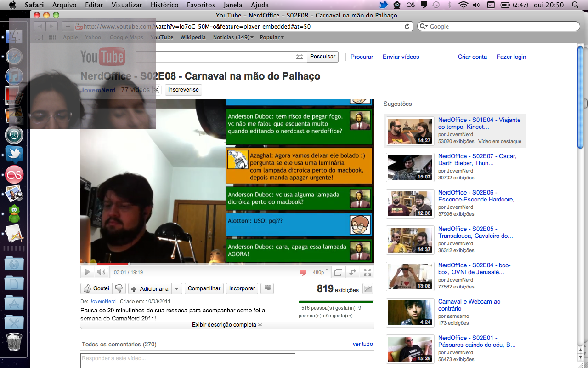Click the volume icon in the menu bar
This screenshot has width=588, height=368.
(477, 5)
